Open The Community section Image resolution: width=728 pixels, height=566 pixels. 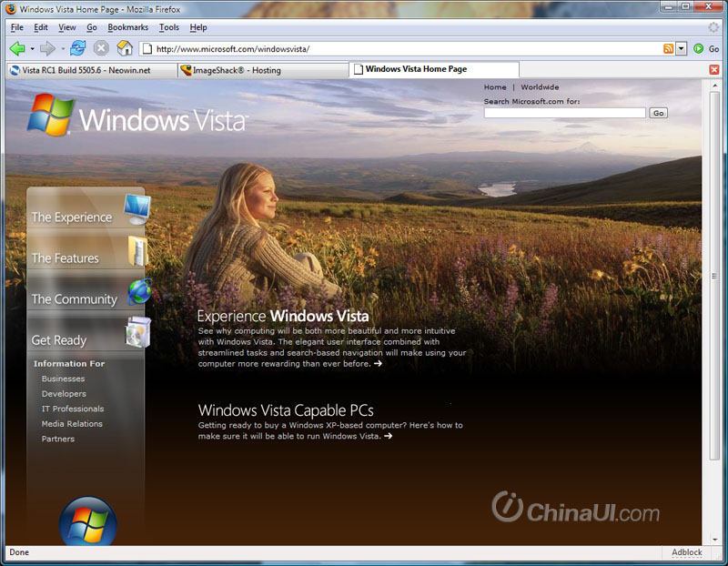coord(75,299)
